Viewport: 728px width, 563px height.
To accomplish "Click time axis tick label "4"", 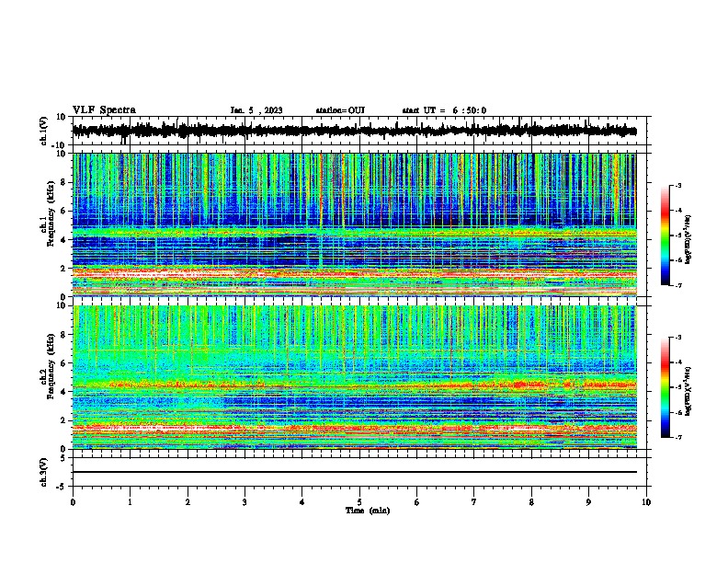I will [302, 502].
